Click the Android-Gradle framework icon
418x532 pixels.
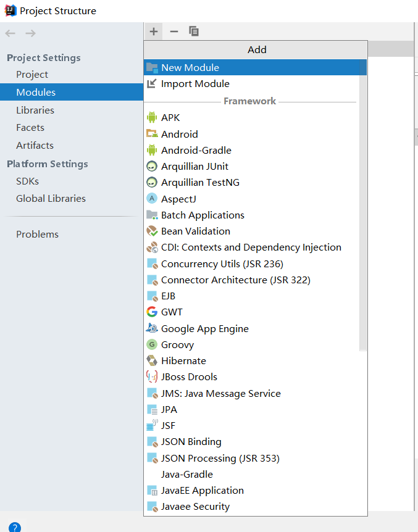click(152, 150)
